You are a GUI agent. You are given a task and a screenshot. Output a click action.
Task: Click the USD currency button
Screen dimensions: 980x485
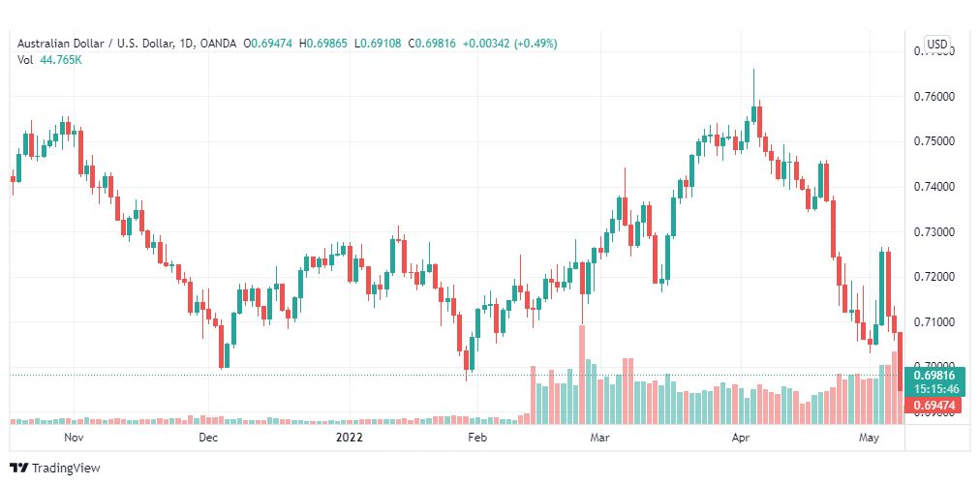936,45
